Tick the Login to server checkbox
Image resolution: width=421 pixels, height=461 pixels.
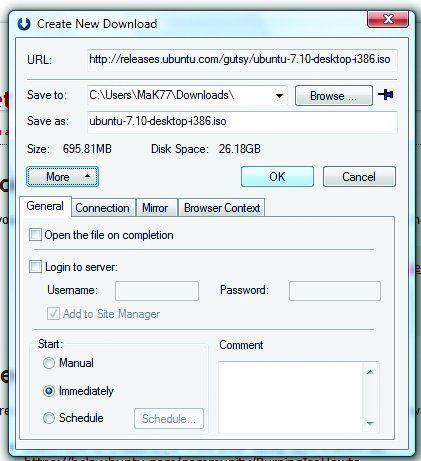[35, 267]
